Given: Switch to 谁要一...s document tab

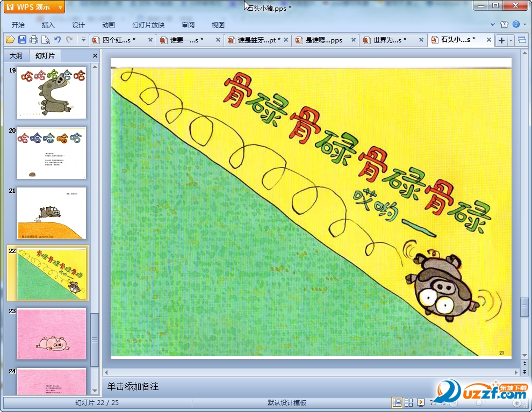Looking at the screenshot, I should (186, 40).
